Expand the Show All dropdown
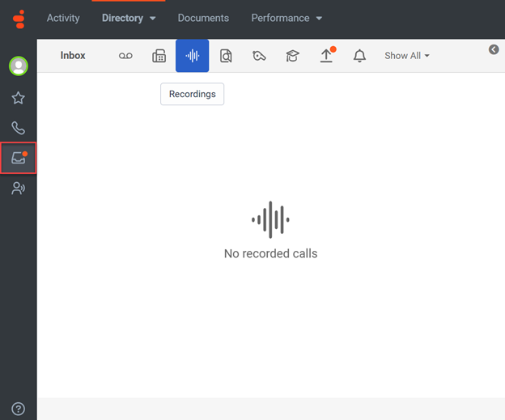Image resolution: width=505 pixels, height=420 pixels. coord(407,56)
